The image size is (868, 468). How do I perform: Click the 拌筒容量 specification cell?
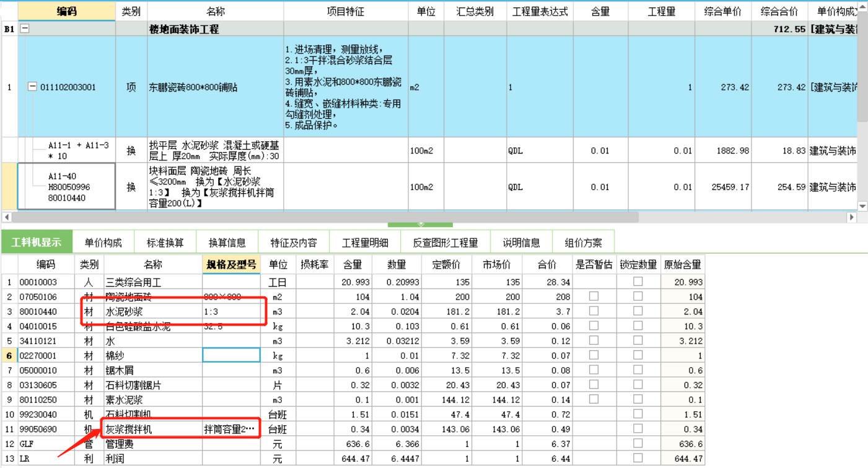coord(231,429)
